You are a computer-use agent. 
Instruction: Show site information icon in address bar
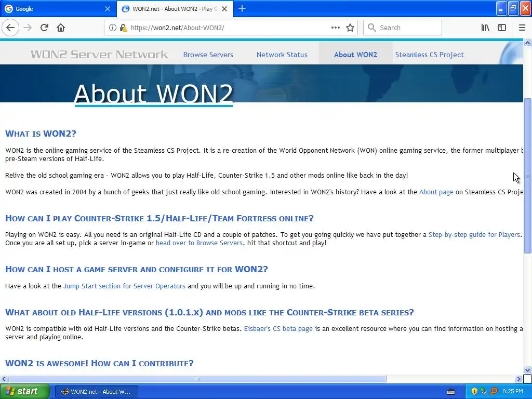click(112, 28)
